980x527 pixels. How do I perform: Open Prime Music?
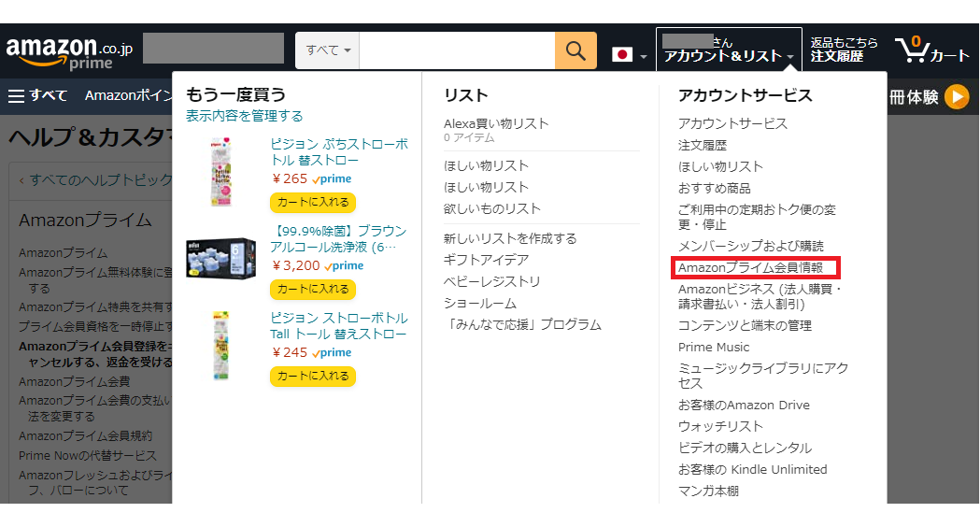click(x=714, y=348)
